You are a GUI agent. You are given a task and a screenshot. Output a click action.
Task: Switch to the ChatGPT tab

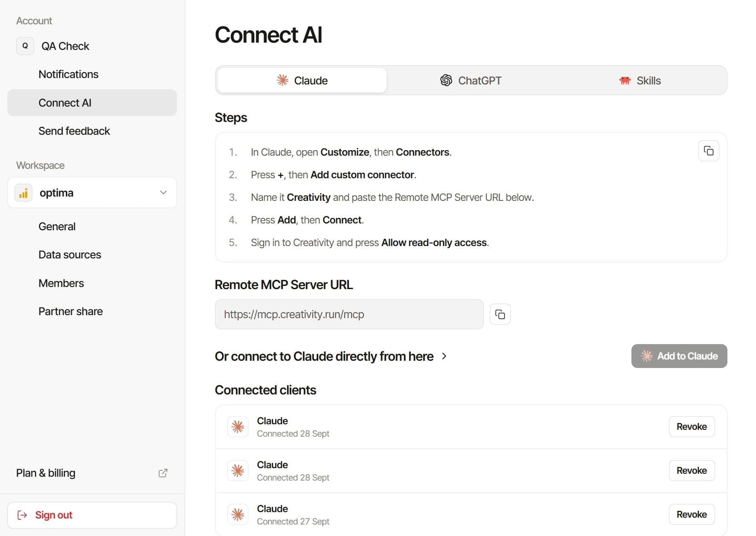[471, 80]
